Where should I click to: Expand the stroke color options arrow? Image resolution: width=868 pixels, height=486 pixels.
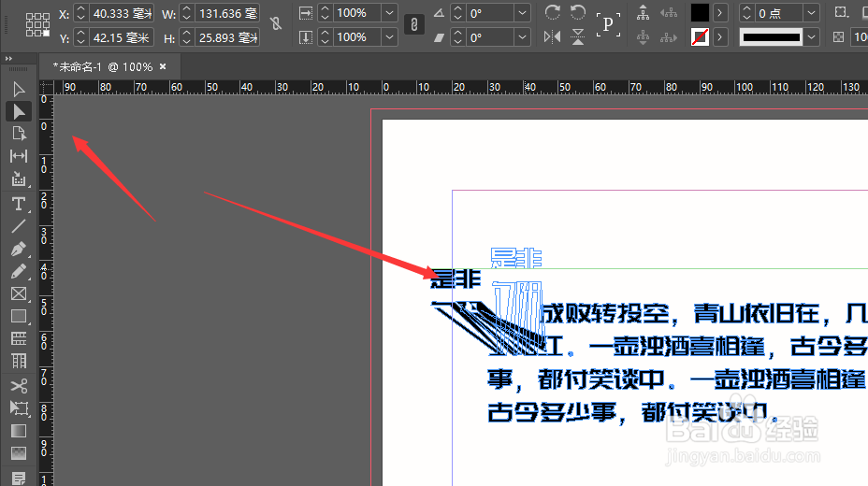tap(719, 37)
